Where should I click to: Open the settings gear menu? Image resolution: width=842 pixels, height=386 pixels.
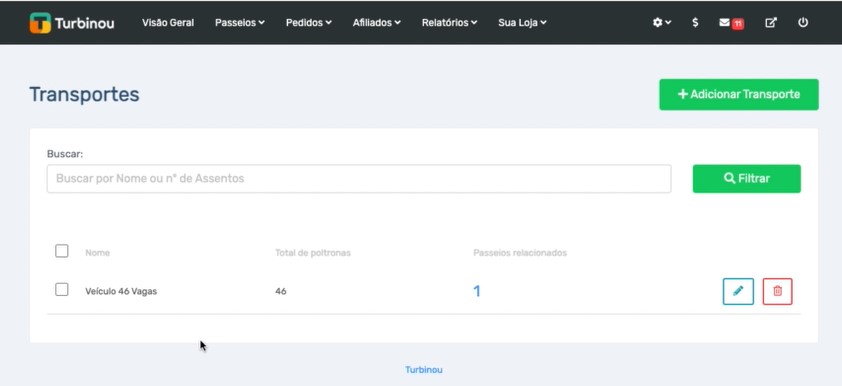[662, 23]
